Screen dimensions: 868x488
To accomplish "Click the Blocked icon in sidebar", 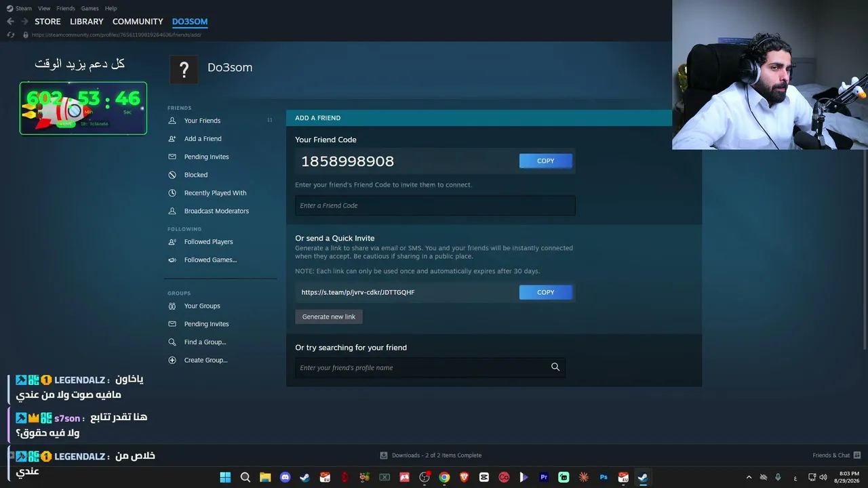I will point(172,175).
